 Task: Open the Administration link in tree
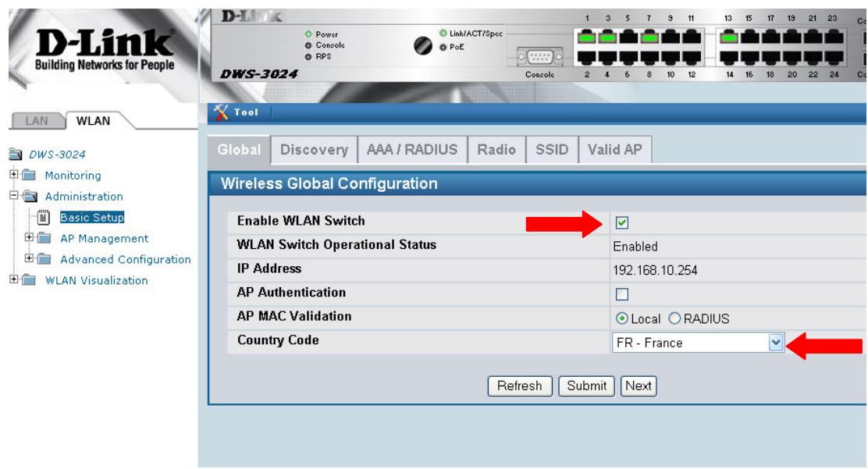pyautogui.click(x=84, y=197)
